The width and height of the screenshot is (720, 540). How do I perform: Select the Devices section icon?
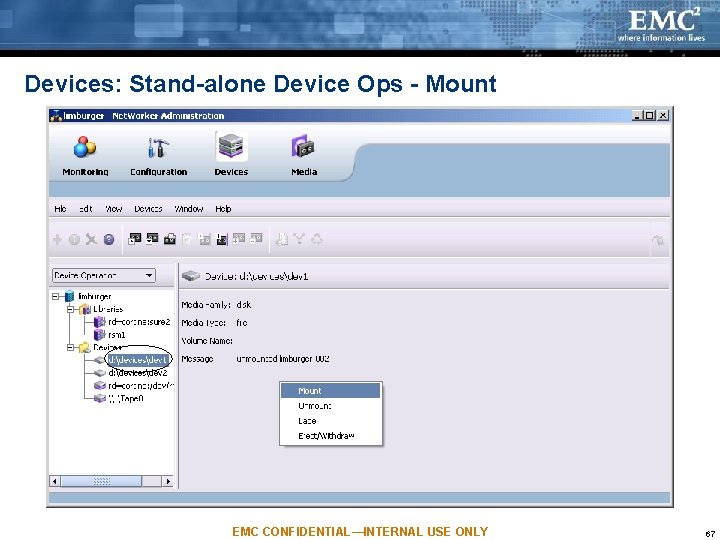tap(231, 146)
